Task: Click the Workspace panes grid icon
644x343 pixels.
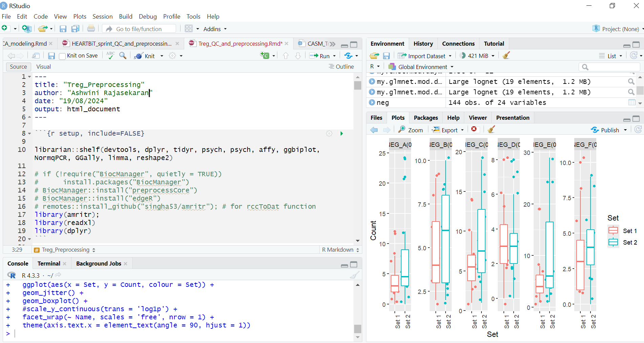Action: point(189,29)
